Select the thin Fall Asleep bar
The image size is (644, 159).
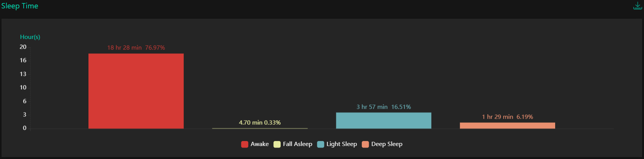(260, 128)
